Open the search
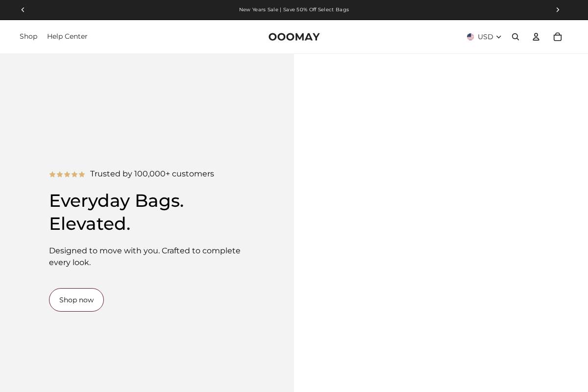 [515, 37]
